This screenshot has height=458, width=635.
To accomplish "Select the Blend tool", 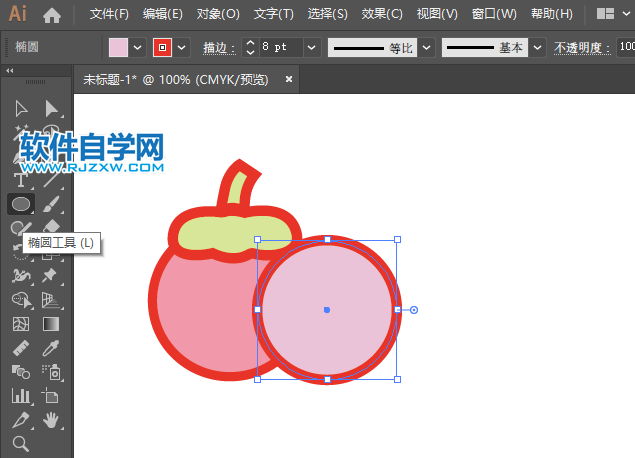I will coord(21,372).
